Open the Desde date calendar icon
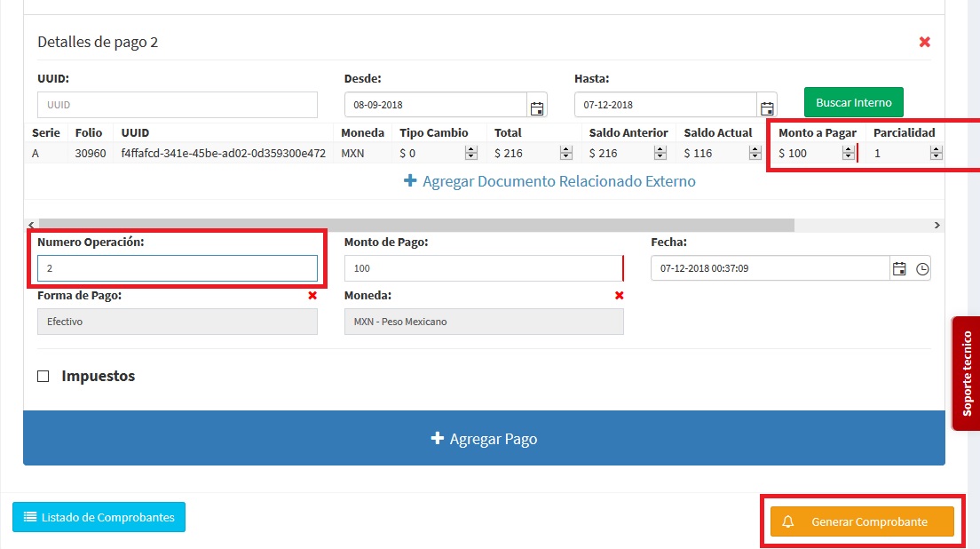 tap(536, 106)
